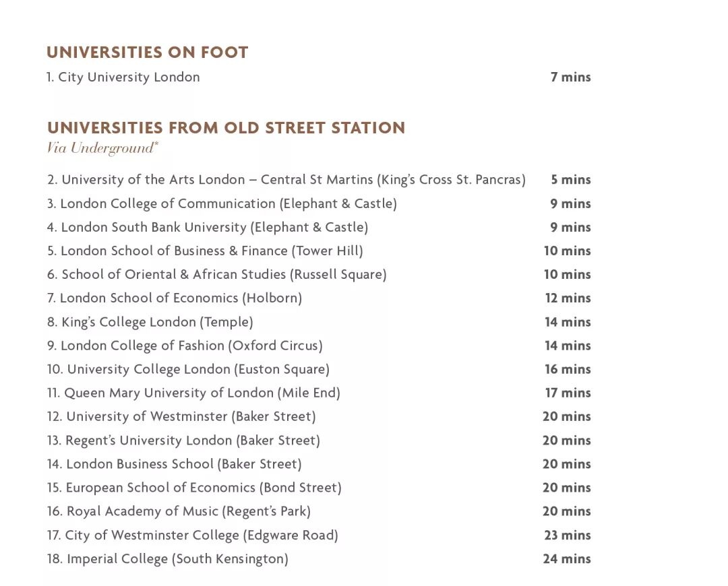Select Imperial College (South Kensington) entry
This screenshot has width=728, height=586.
[x=168, y=559]
